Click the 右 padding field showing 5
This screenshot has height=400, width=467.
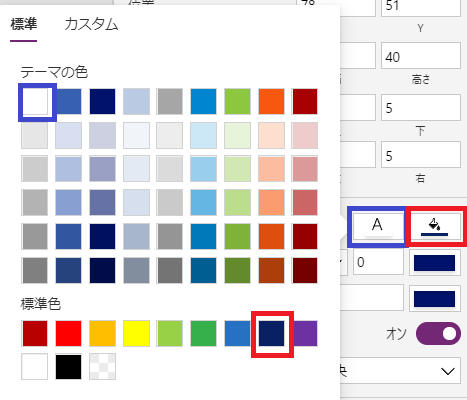click(421, 155)
